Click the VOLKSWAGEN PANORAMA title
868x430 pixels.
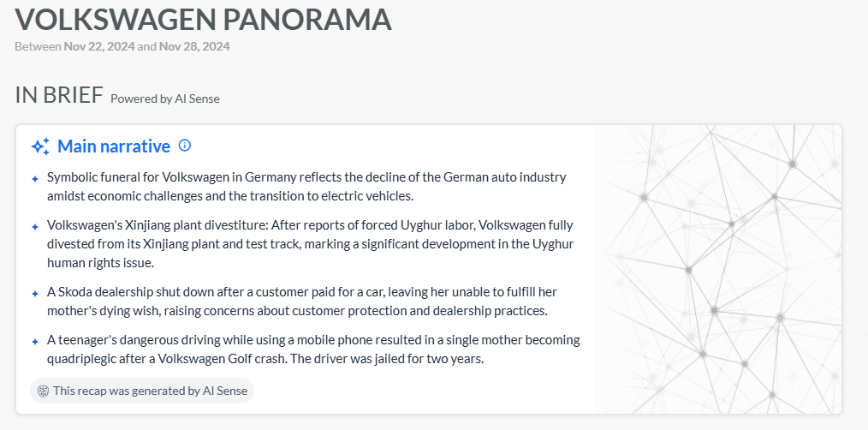pos(204,19)
